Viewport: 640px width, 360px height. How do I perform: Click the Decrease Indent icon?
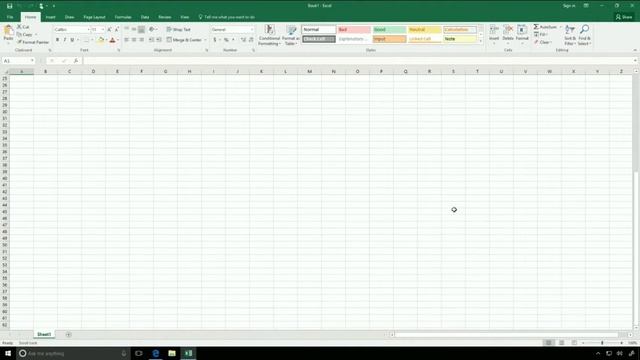[x=151, y=40]
